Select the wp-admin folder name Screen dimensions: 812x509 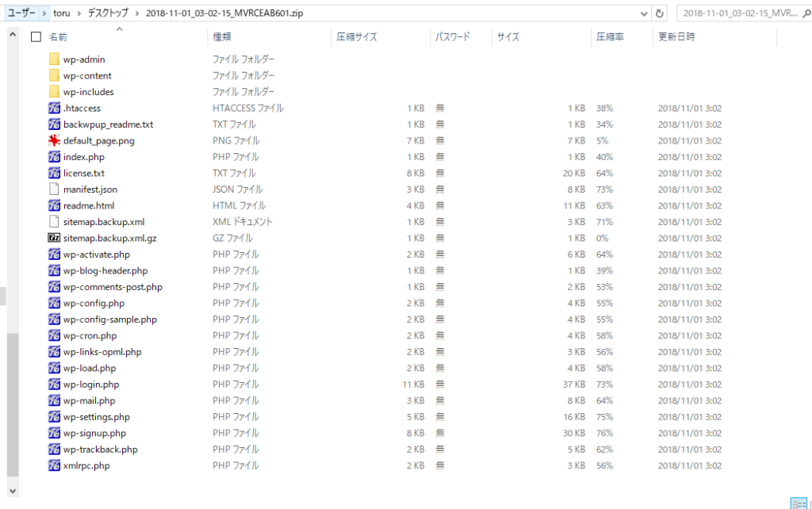coord(84,59)
